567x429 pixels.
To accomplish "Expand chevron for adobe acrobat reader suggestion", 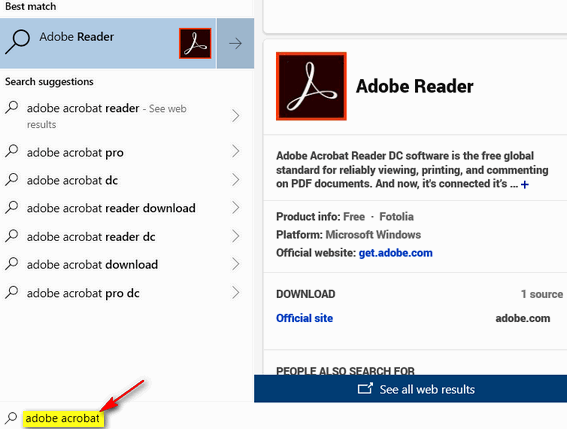I will click(236, 116).
